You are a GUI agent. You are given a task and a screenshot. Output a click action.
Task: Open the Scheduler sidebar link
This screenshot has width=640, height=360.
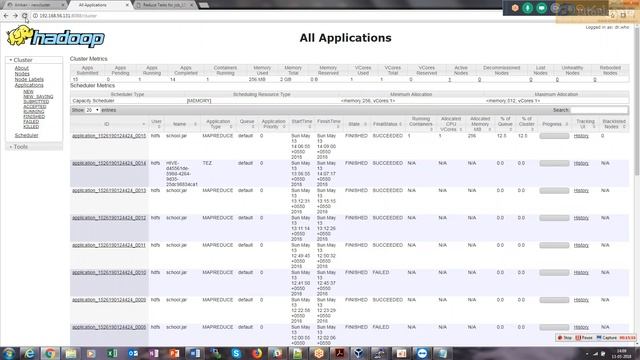click(27, 135)
